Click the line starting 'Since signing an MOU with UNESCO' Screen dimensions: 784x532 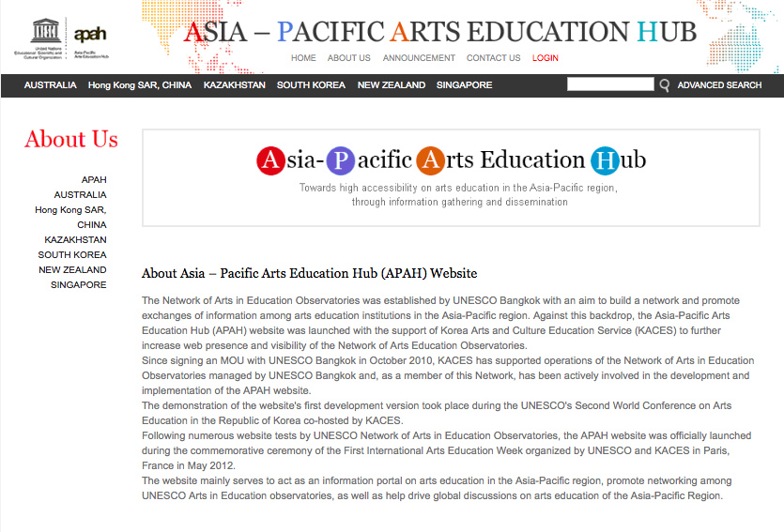448,360
